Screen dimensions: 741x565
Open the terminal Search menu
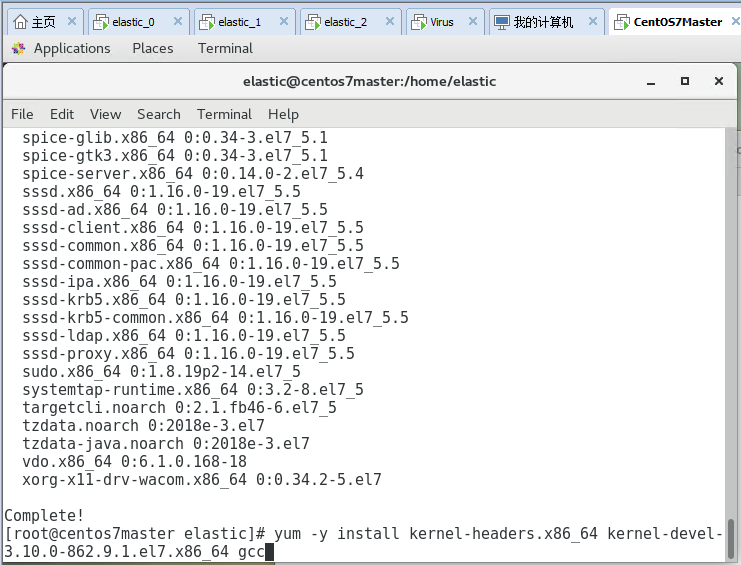point(159,114)
